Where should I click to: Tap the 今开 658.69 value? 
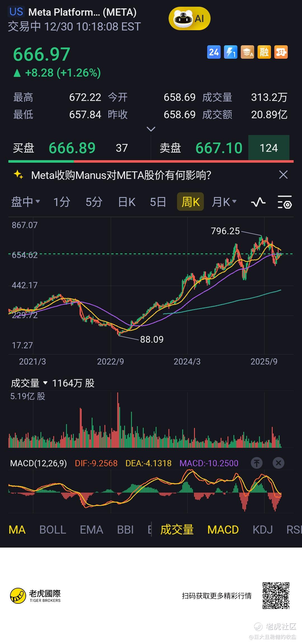180,97
